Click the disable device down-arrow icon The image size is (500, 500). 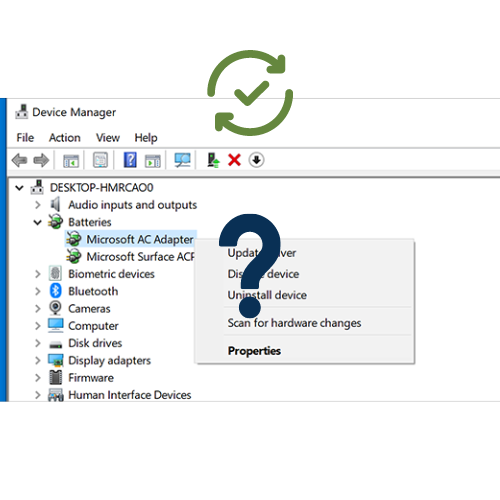(x=256, y=160)
